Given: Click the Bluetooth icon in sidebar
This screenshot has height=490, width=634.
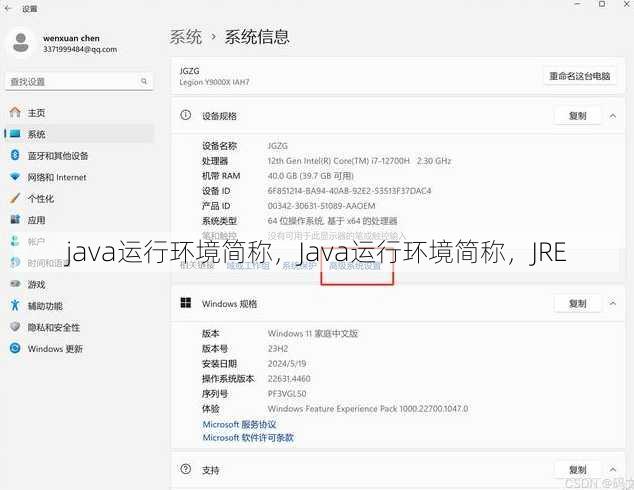Looking at the screenshot, I should click(15, 155).
